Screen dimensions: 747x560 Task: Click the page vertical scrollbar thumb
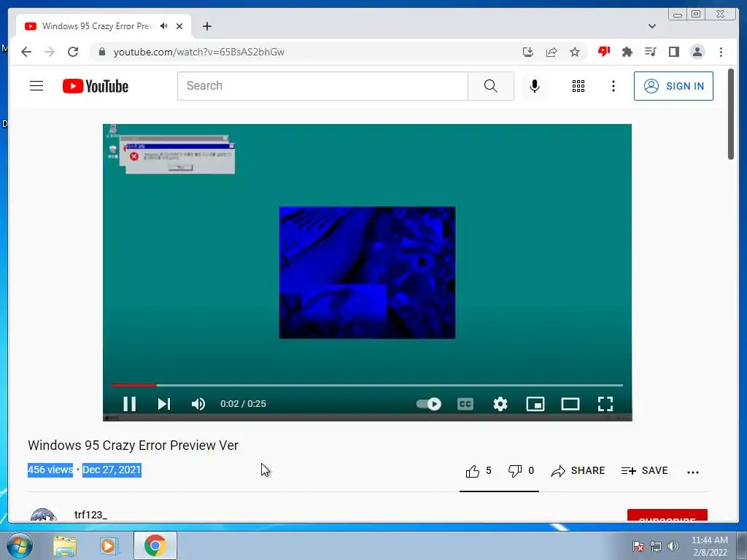[731, 114]
